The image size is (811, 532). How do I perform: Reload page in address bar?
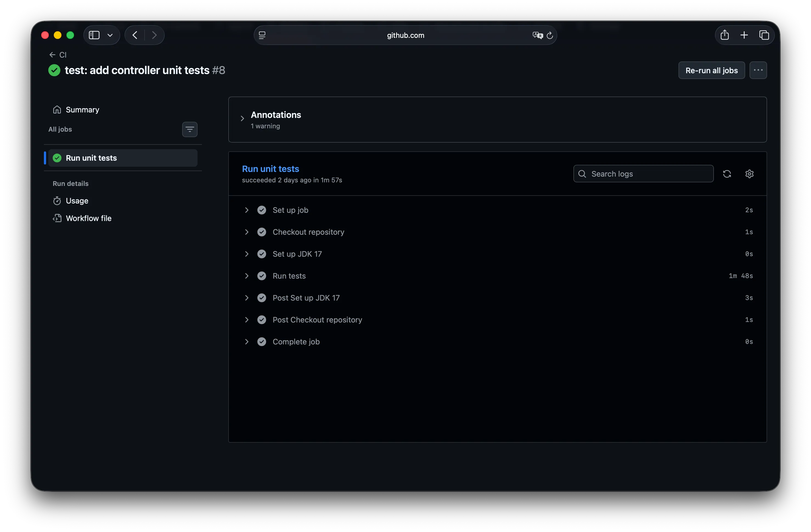550,35
